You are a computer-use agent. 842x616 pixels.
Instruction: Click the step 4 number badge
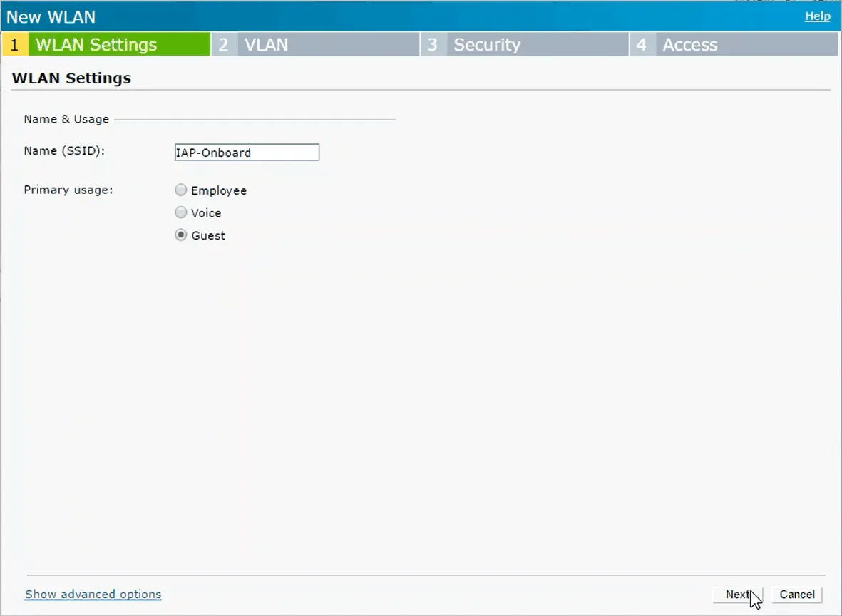[641, 45]
